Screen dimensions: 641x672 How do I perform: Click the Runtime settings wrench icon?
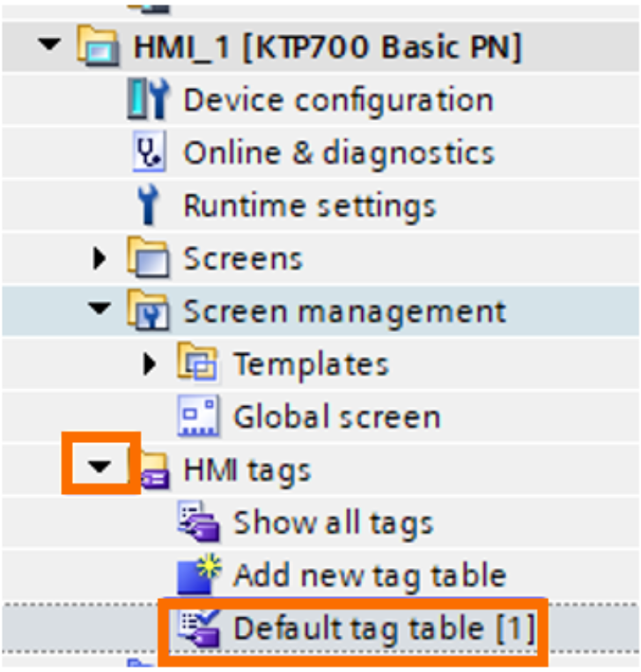pyautogui.click(x=148, y=205)
